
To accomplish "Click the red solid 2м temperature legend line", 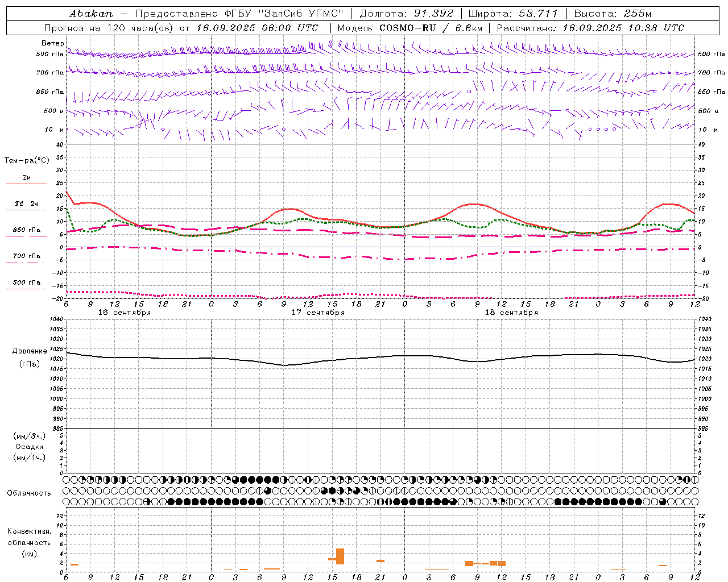I will point(26,184).
